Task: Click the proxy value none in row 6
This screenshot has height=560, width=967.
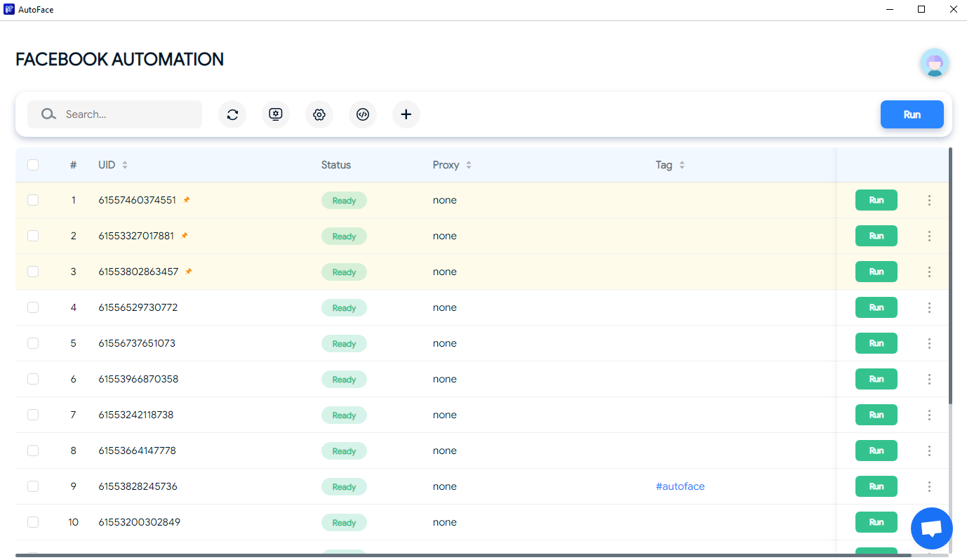Action: click(x=445, y=379)
